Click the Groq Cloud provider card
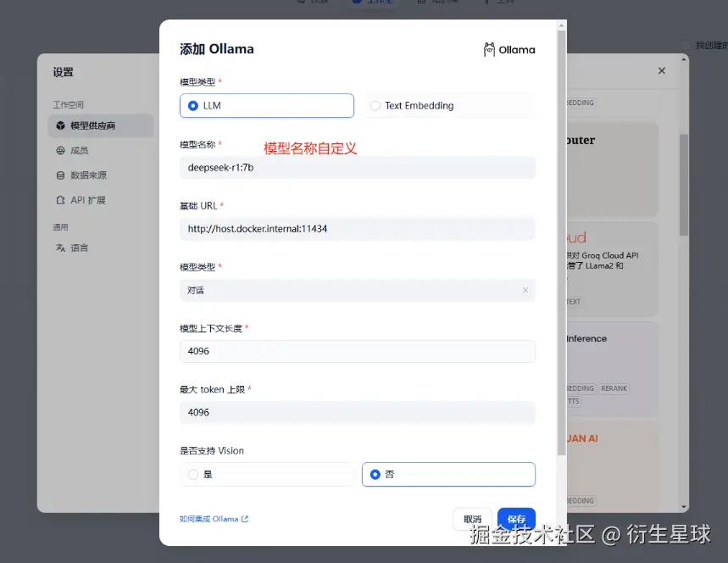 tap(612, 269)
